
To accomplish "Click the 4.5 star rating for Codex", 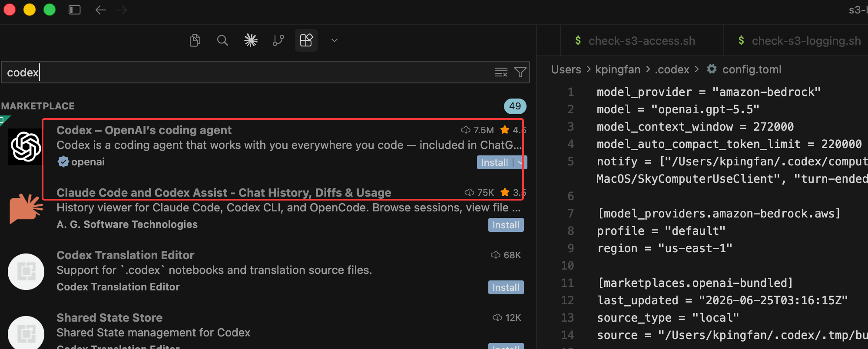I will point(513,130).
